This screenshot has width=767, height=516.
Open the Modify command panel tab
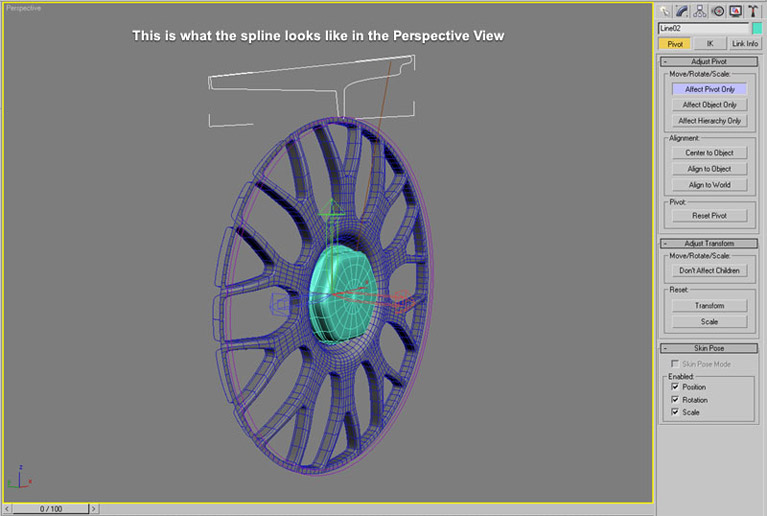(685, 11)
